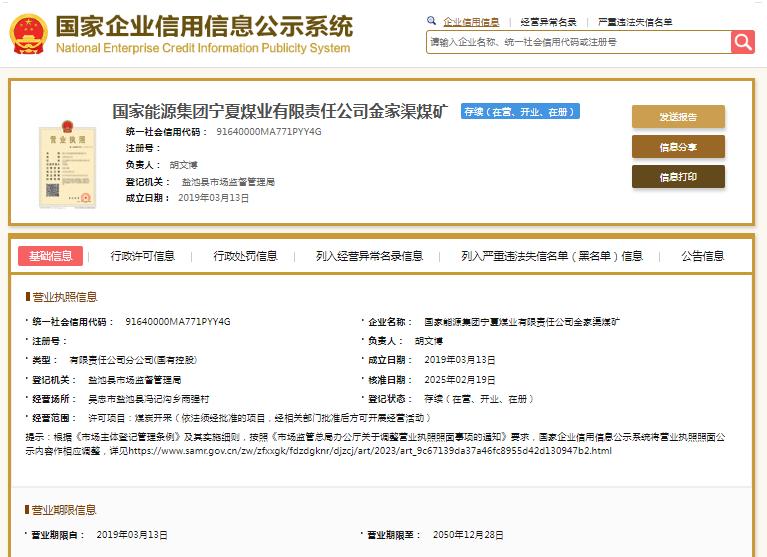Click the red magnifier search button
This screenshot has height=557, width=767.
742,42
